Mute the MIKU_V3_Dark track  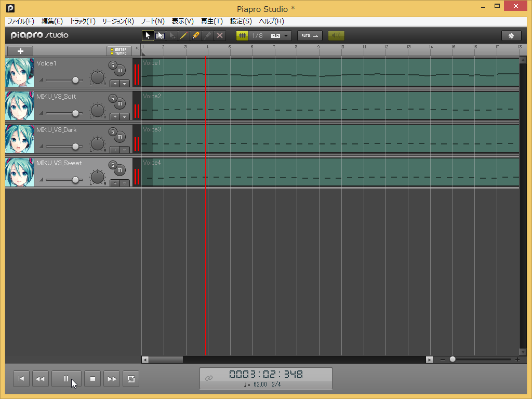click(120, 137)
